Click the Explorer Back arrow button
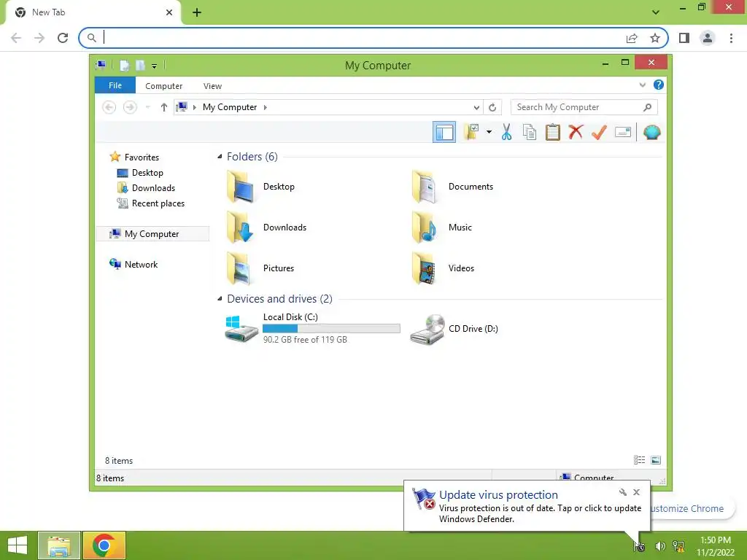This screenshot has height=560, width=747. point(109,107)
